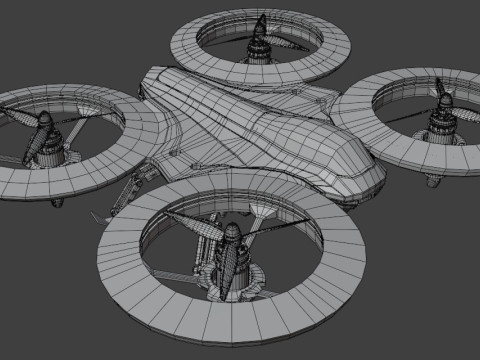
Task: Select the landing leg under the fuselage
Action: click(x=128, y=194)
